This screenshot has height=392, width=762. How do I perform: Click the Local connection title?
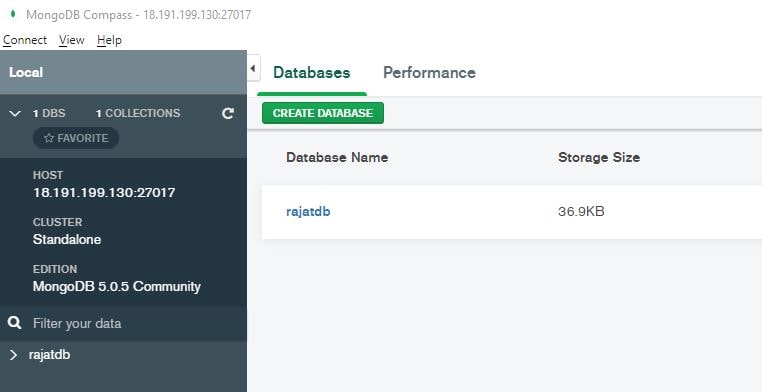click(x=26, y=72)
